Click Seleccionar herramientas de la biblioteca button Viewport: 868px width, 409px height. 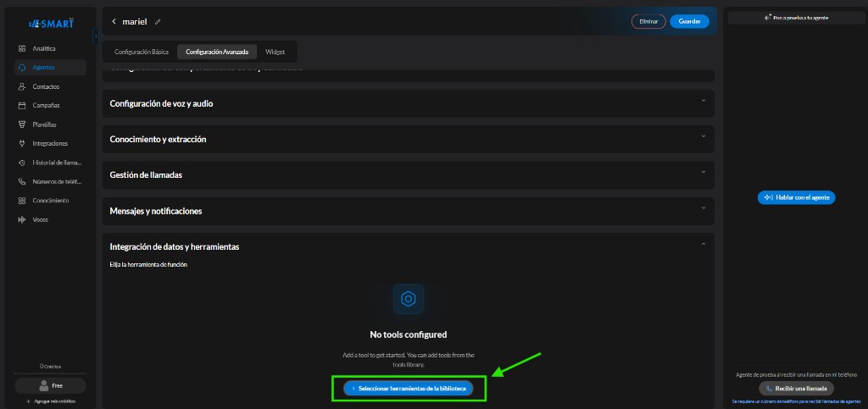409,389
